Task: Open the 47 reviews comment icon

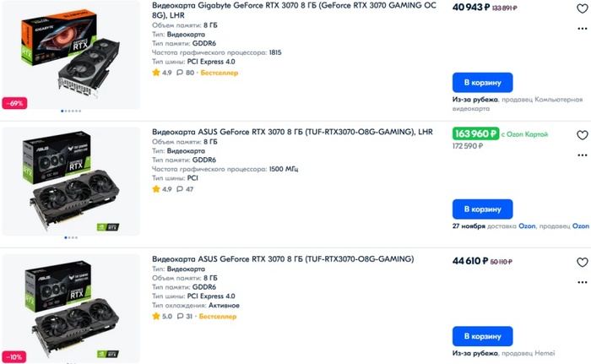Action: [x=178, y=189]
